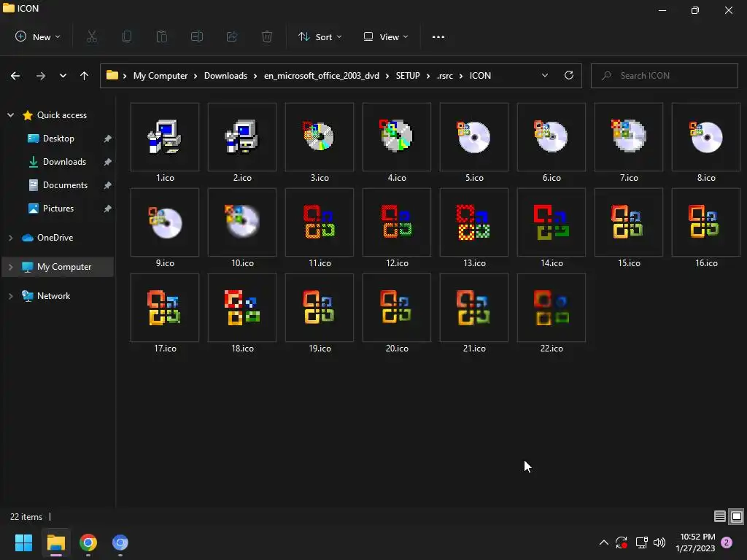Select the 5.ico CD icon
This screenshot has width=747, height=560.
point(474,137)
